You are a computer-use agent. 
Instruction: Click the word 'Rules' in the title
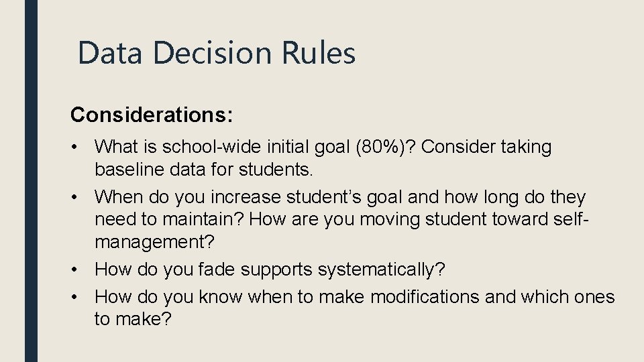click(318, 52)
